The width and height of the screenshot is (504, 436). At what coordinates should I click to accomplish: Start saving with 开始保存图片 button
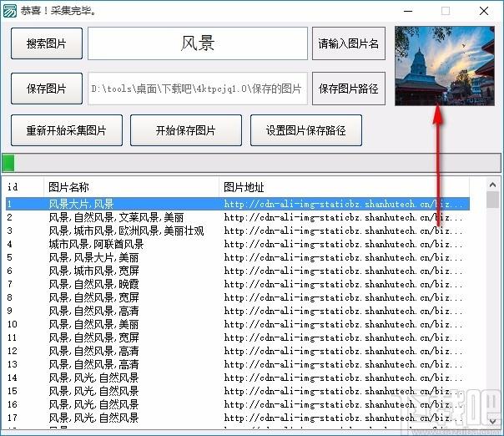coord(186,130)
